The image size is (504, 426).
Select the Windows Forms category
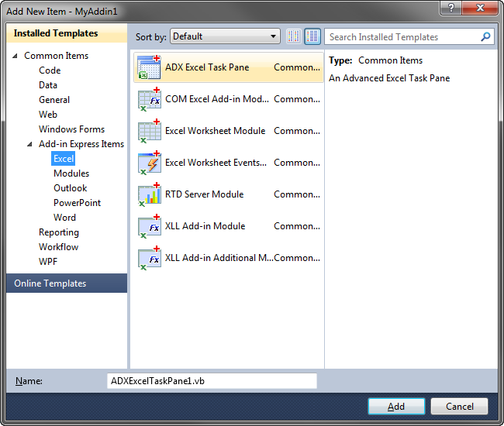point(71,129)
